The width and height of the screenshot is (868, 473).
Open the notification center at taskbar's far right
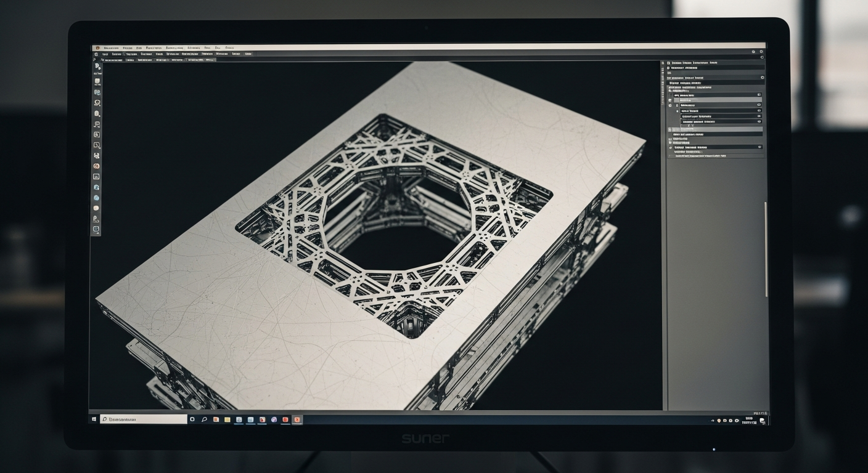[763, 421]
